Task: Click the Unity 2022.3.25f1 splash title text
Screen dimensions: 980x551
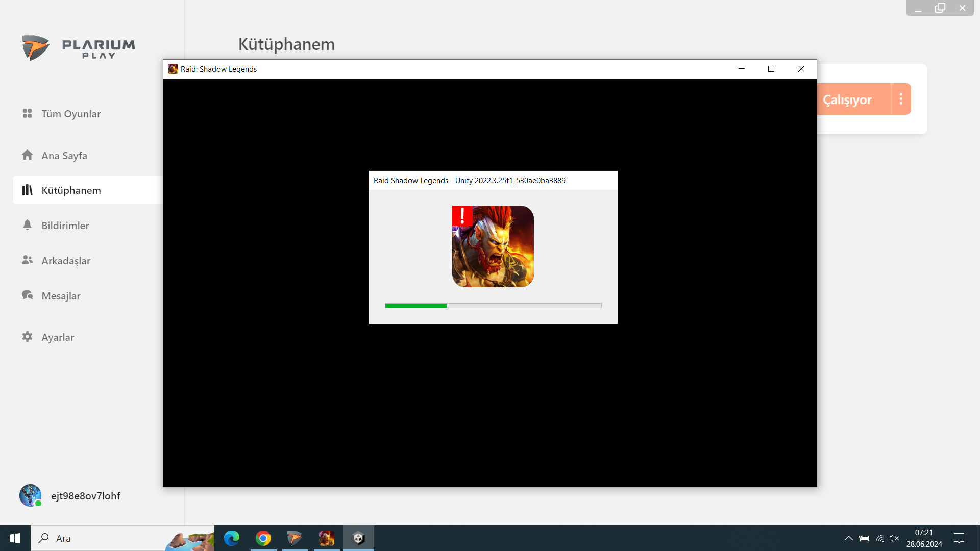Action: pyautogui.click(x=469, y=181)
